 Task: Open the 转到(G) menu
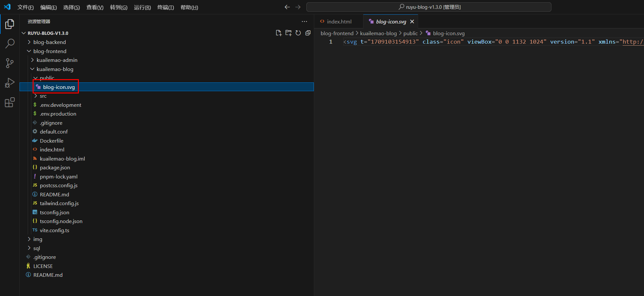[119, 7]
